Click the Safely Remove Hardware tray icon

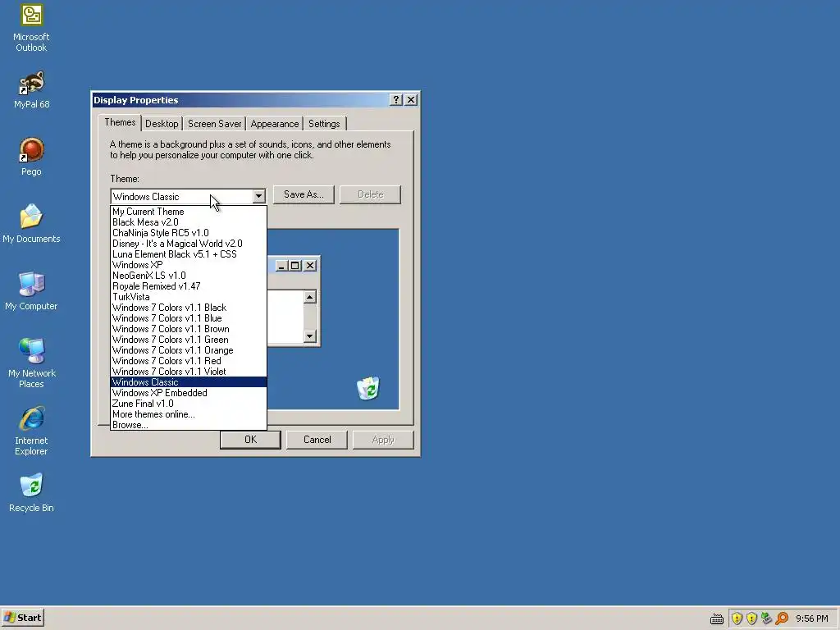point(766,619)
